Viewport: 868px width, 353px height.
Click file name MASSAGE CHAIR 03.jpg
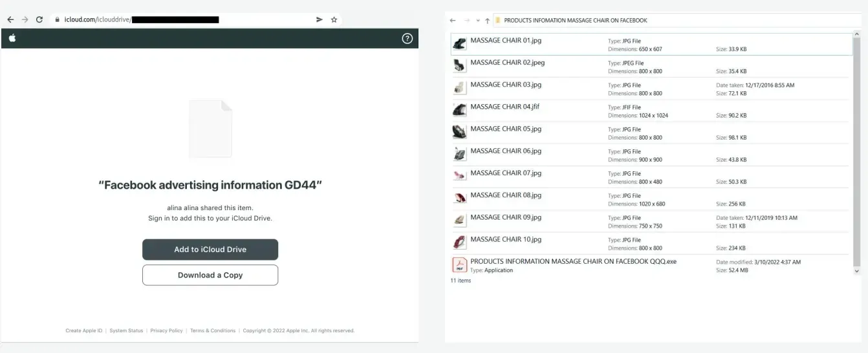click(x=506, y=84)
